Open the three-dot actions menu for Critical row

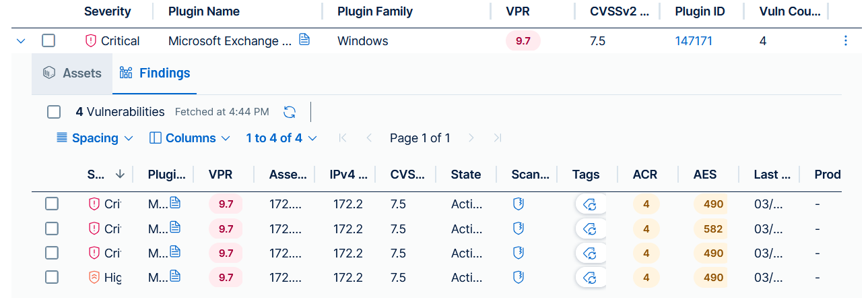click(x=846, y=41)
